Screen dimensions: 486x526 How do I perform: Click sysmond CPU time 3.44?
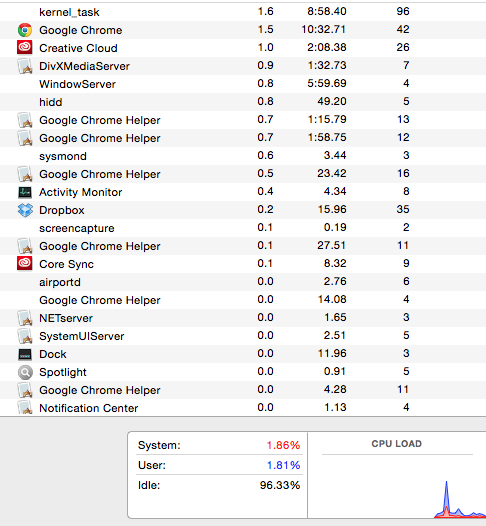tap(335, 155)
